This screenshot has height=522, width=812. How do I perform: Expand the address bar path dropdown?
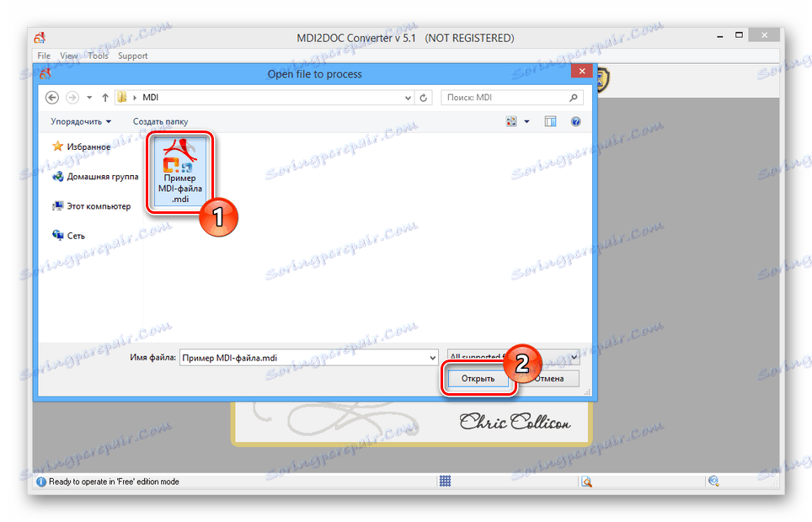pyautogui.click(x=408, y=98)
